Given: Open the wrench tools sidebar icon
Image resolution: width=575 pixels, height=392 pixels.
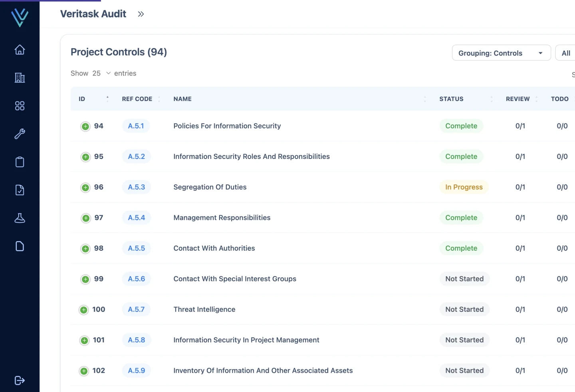Looking at the screenshot, I should pos(20,134).
